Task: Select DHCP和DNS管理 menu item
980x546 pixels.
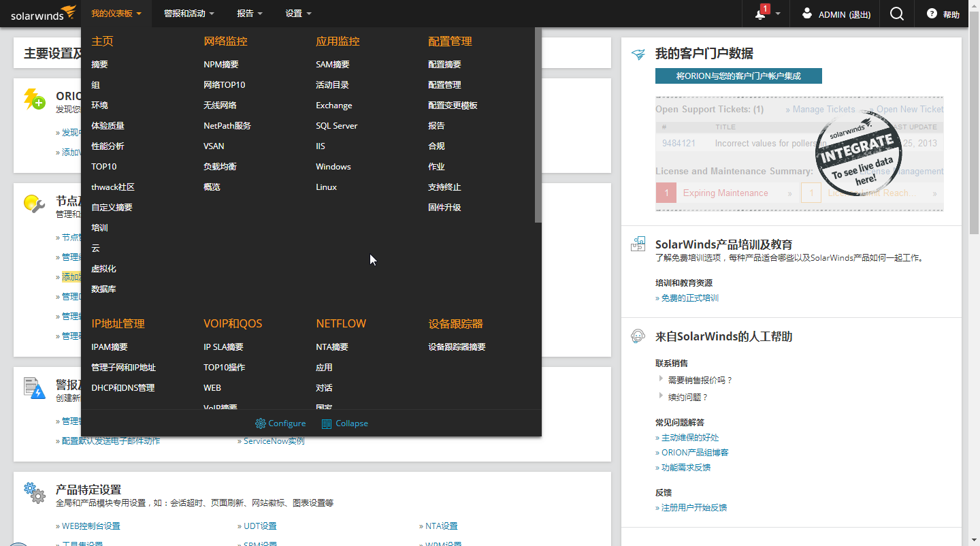Action: (x=123, y=388)
